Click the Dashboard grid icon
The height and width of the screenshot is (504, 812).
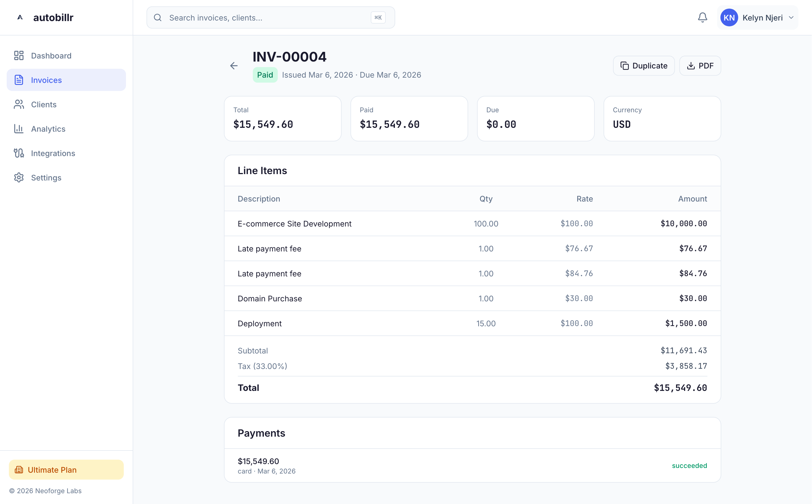[19, 56]
